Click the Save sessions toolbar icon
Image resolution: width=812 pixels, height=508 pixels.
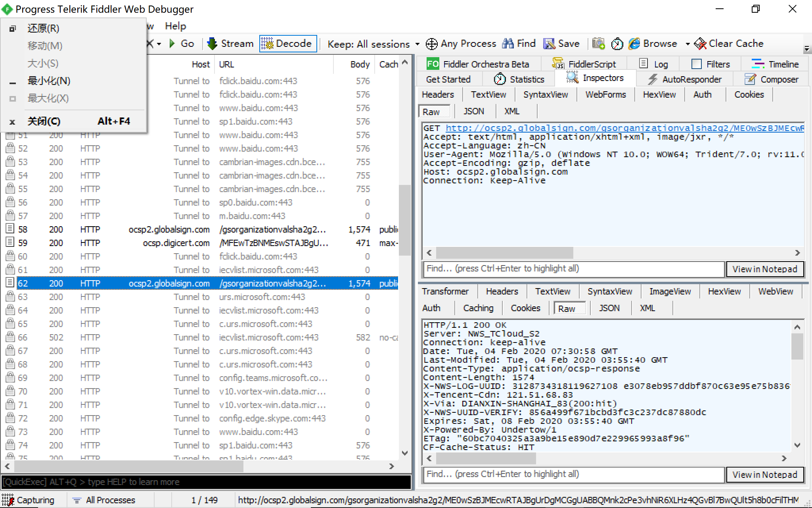[x=549, y=44]
